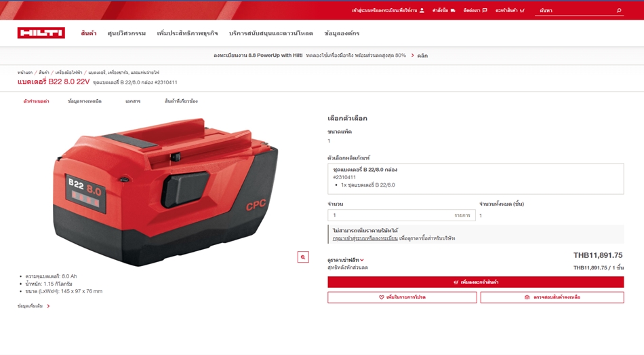Switch to the สินค้าที่เกี่ยวข้อง tab
The height and width of the screenshot is (355, 644).
point(181,100)
